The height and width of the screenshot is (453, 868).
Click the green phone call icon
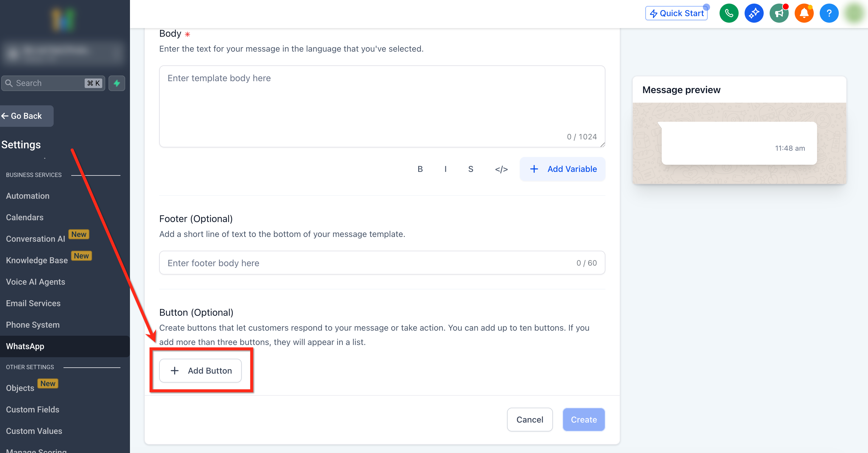(728, 13)
